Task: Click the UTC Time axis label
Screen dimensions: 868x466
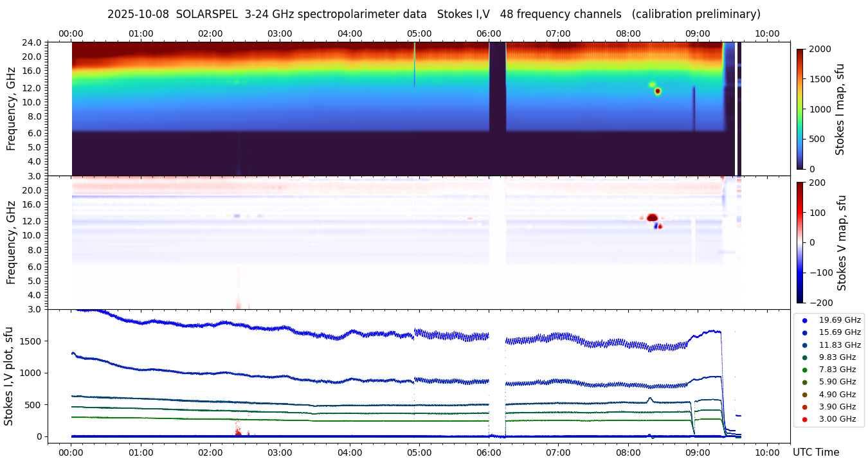Action: coord(815,453)
